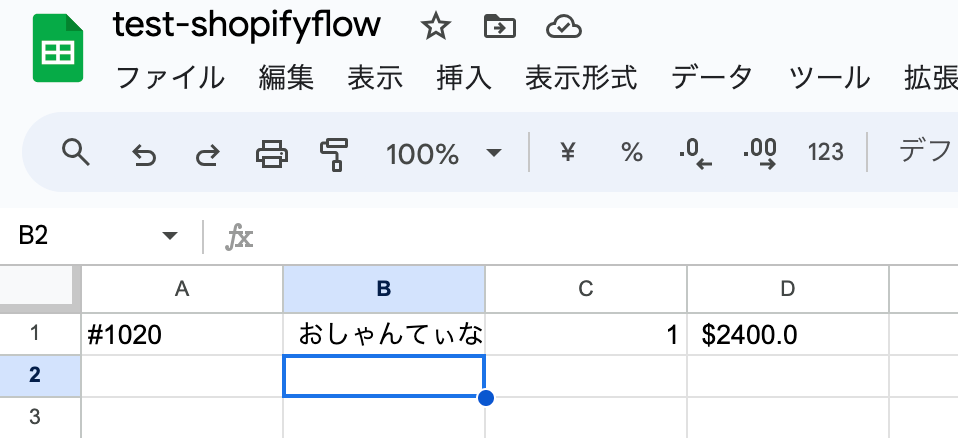
Task: Apply percent format to cell
Action: click(631, 153)
